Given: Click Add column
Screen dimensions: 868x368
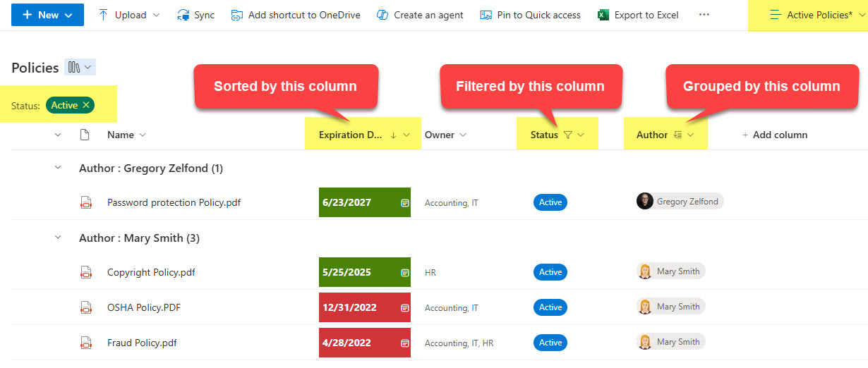Looking at the screenshot, I should click(774, 135).
